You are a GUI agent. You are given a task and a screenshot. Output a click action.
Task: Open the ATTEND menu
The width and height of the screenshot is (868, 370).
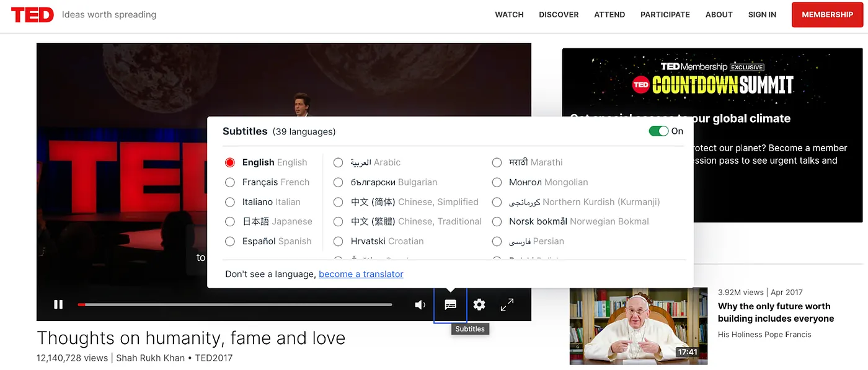pos(609,15)
